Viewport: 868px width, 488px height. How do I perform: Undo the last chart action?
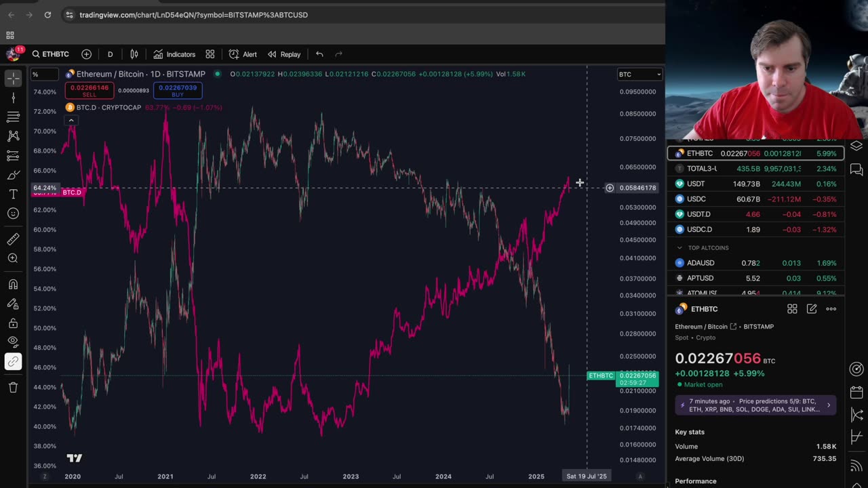coord(319,54)
